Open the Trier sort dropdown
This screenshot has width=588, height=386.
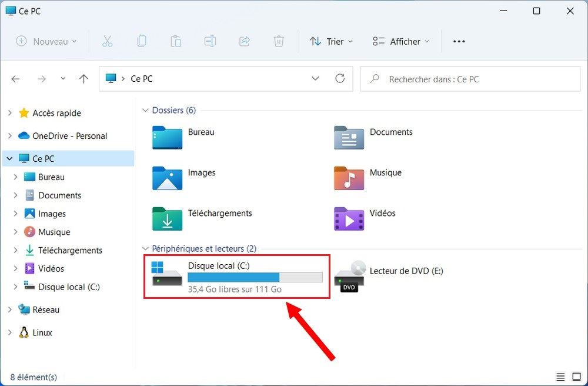click(332, 41)
